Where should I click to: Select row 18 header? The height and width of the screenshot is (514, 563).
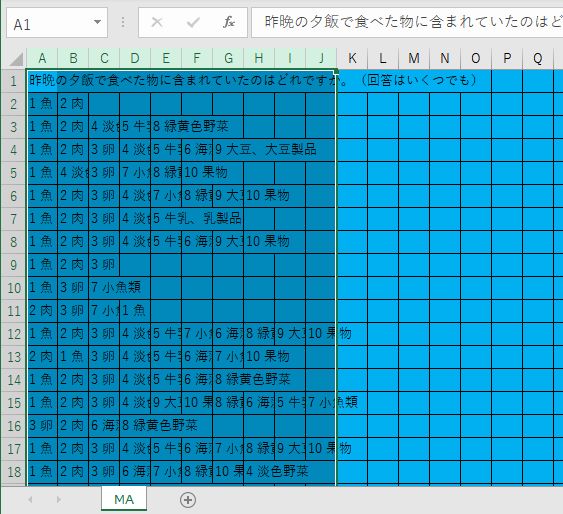pyautogui.click(x=14, y=472)
